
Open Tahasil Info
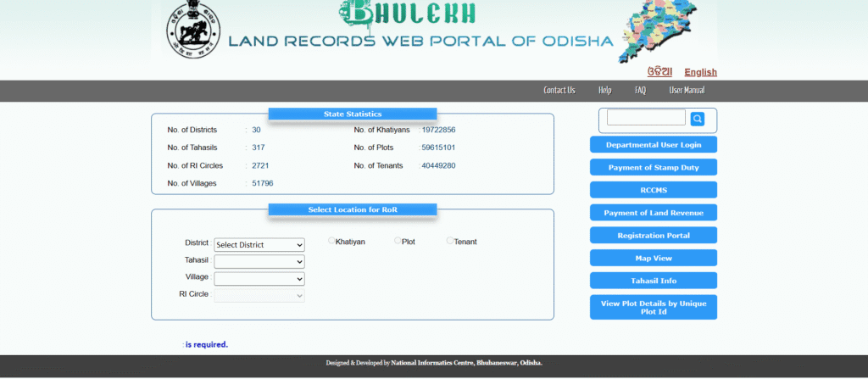pos(654,281)
